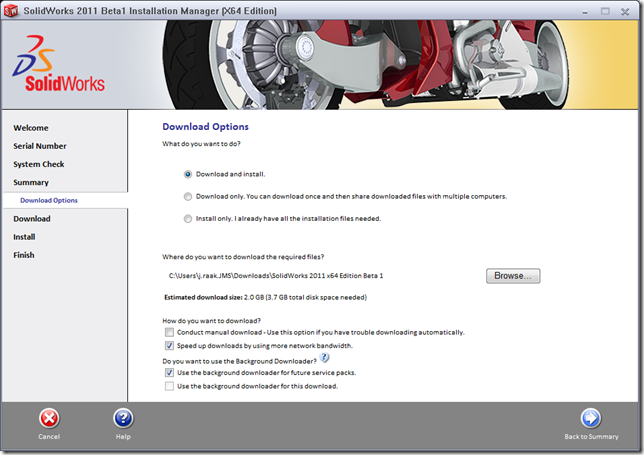
Task: Enable background downloader for this download
Action: coord(169,386)
